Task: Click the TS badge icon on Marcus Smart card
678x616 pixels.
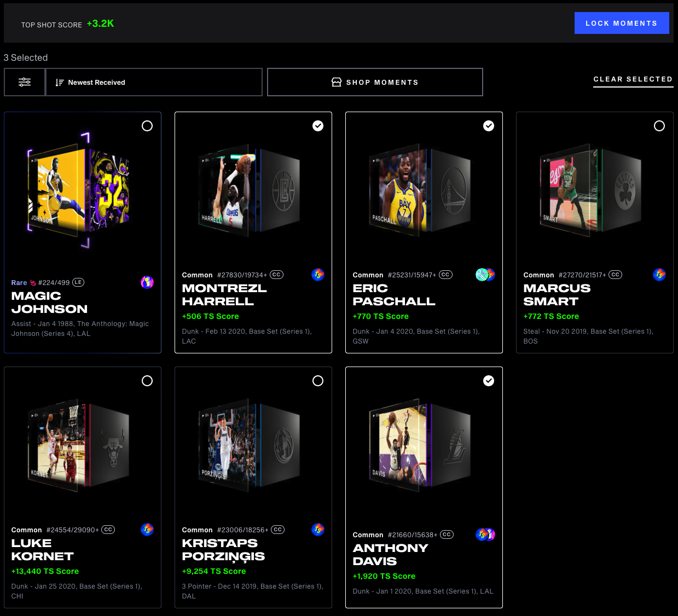Action: [x=659, y=275]
